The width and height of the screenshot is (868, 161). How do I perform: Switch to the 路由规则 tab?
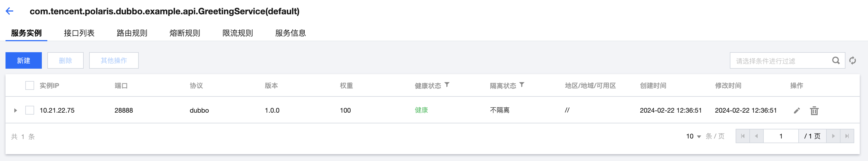(132, 33)
